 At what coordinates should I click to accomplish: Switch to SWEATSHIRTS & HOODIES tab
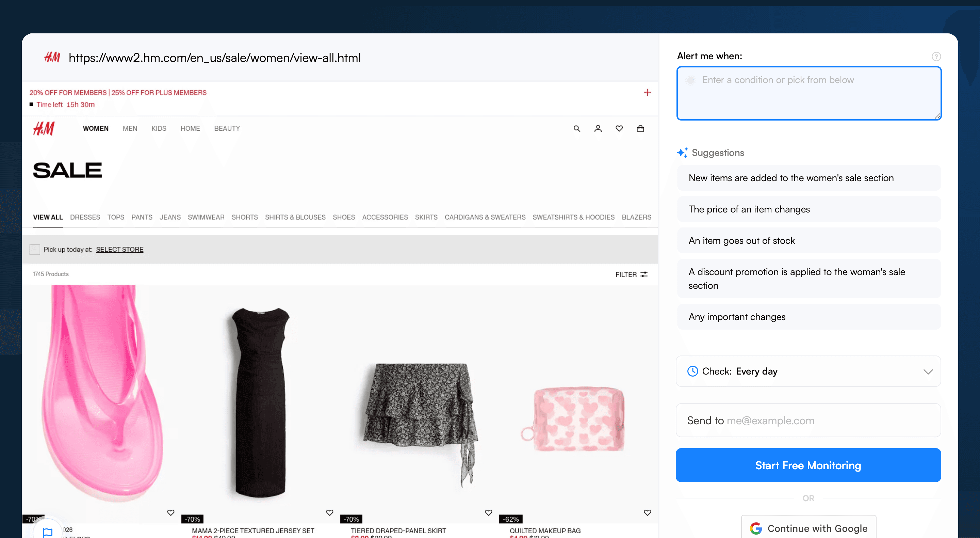[x=573, y=217]
